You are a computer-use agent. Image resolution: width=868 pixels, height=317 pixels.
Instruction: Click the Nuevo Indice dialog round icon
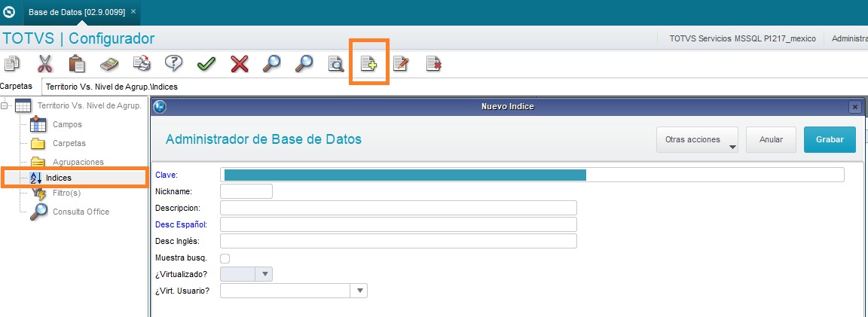pos(160,107)
